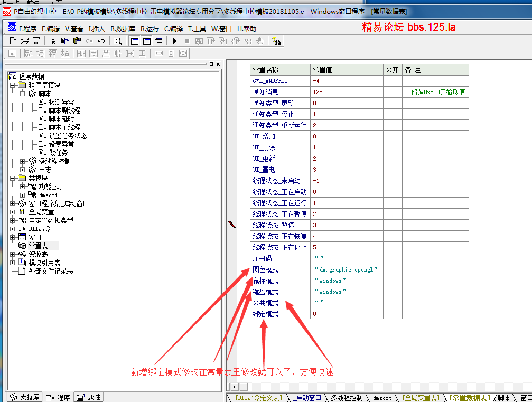Screen dimensions: 532x402
Task: Toggle the 公开 cell for 通知消息 row
Action: [393, 92]
